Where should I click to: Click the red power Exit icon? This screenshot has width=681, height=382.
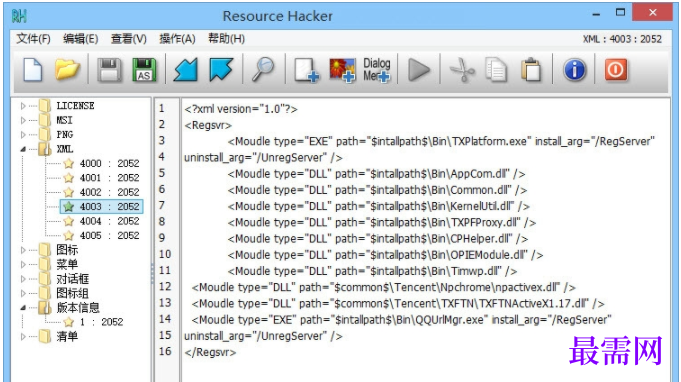[x=616, y=69]
